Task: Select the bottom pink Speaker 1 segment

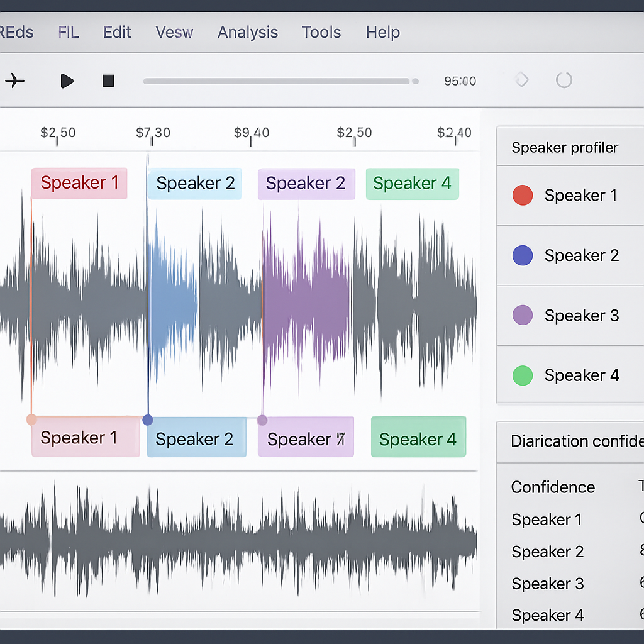Action: pyautogui.click(x=86, y=438)
